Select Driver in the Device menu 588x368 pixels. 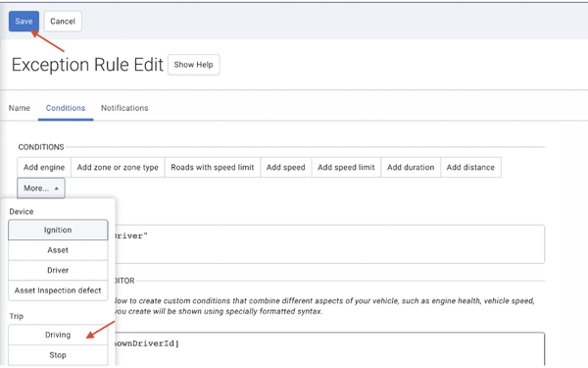[x=58, y=271]
